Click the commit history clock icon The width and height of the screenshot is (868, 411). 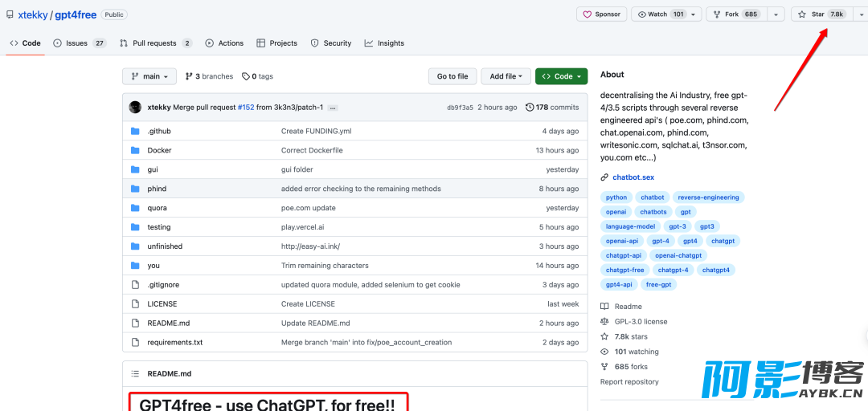[529, 108]
